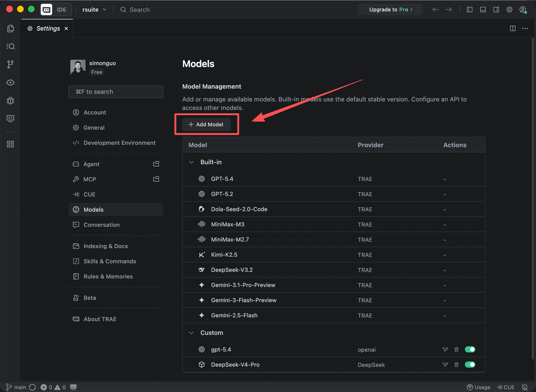Close the Settings tab
Screen dimensions: 536x392
click(x=66, y=28)
